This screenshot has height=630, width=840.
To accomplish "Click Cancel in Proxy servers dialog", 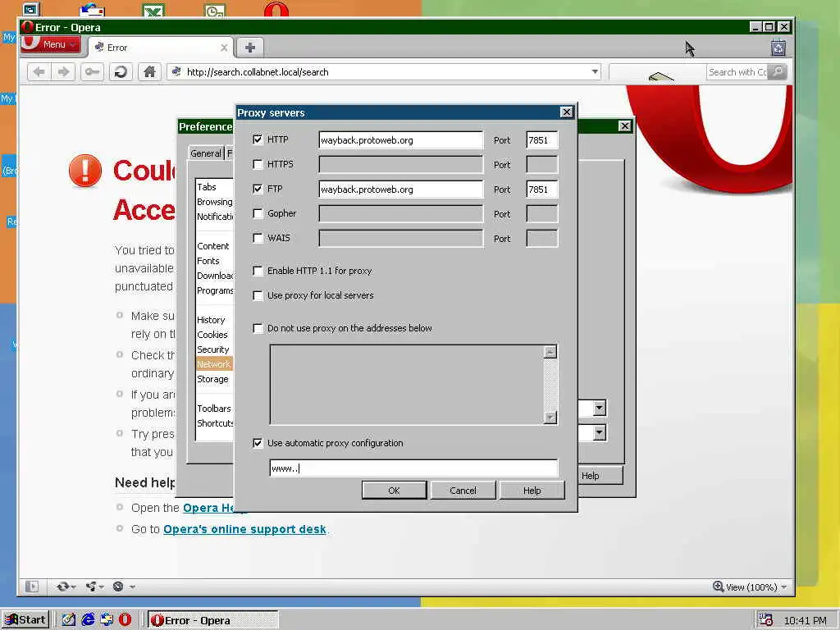I will [x=463, y=491].
